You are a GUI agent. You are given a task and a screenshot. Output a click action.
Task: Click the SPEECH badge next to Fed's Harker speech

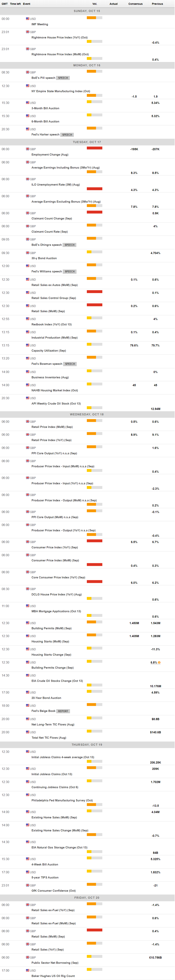coord(67,135)
